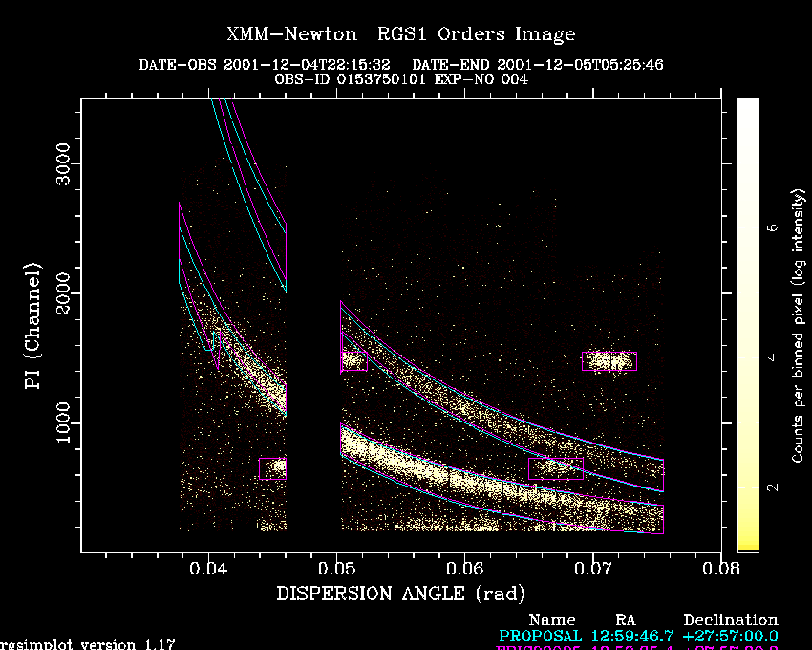812x650 pixels.
Task: Click the OBS-ID 0153750101 label
Action: [350, 79]
